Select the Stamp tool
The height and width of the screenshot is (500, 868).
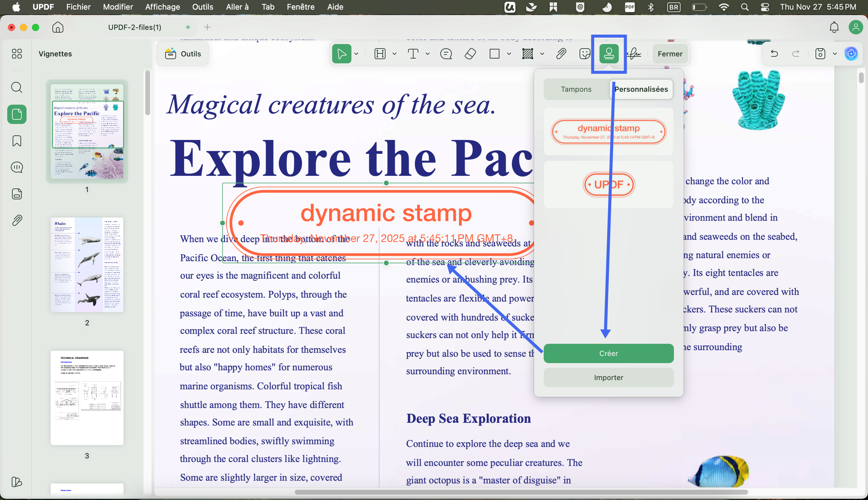609,54
